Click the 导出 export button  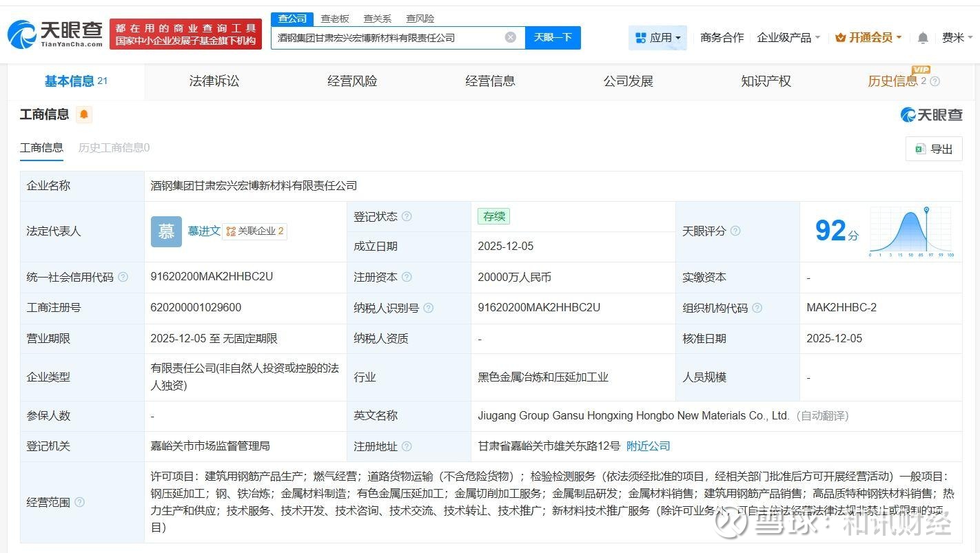[933, 149]
